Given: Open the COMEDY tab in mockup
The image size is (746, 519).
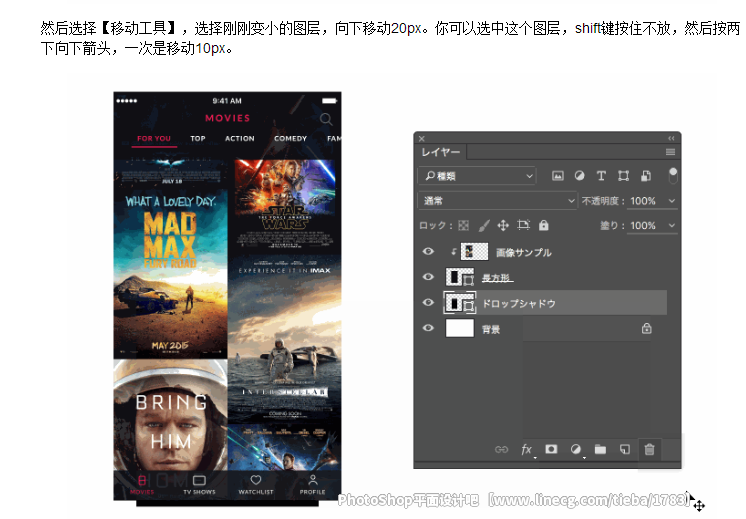Looking at the screenshot, I should click(290, 138).
